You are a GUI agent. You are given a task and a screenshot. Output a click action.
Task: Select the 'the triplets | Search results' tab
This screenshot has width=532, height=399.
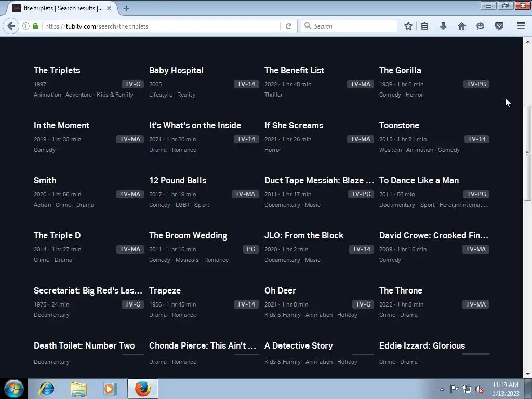coord(62,8)
